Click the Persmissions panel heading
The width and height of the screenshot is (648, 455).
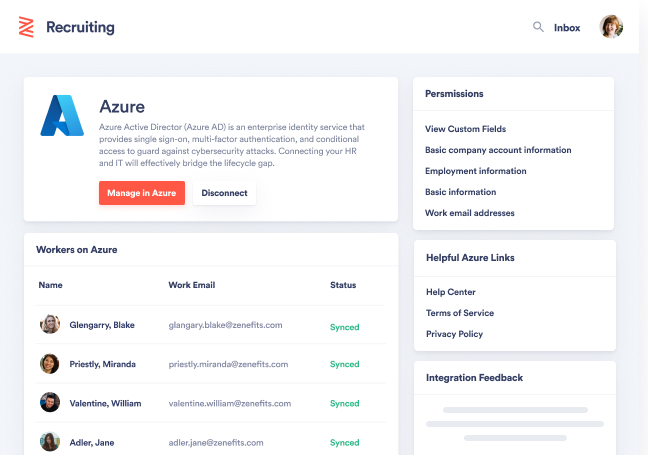click(454, 94)
